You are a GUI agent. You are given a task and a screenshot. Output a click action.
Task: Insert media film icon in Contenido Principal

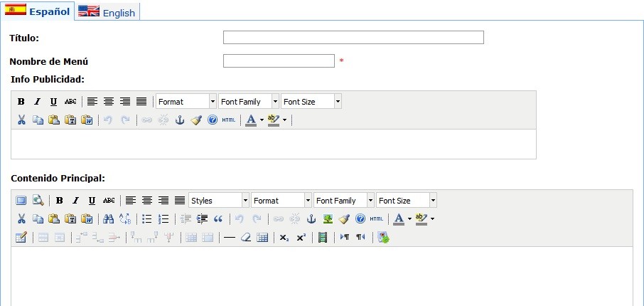tap(323, 238)
